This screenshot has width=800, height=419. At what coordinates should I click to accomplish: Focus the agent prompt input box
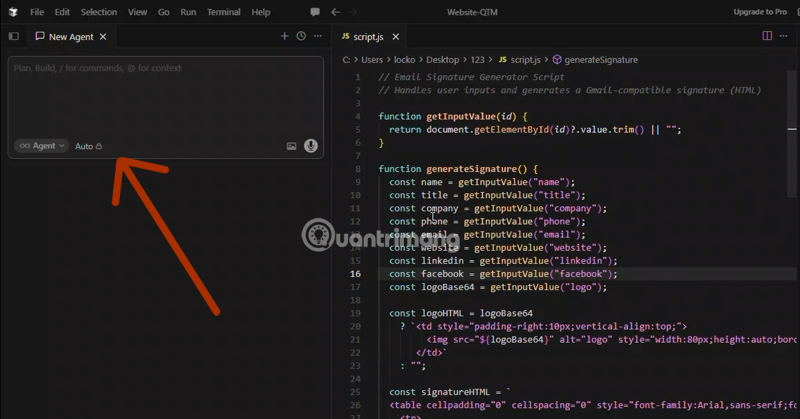coord(165,95)
